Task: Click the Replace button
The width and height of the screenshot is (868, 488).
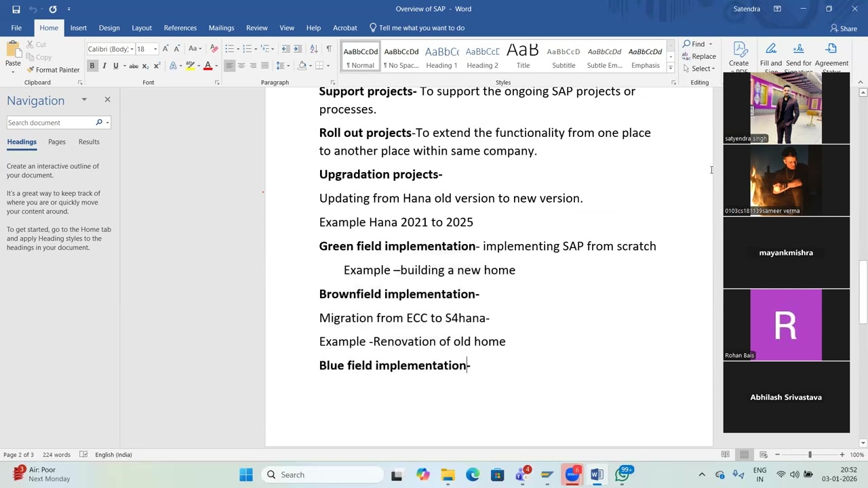Action: click(x=699, y=56)
